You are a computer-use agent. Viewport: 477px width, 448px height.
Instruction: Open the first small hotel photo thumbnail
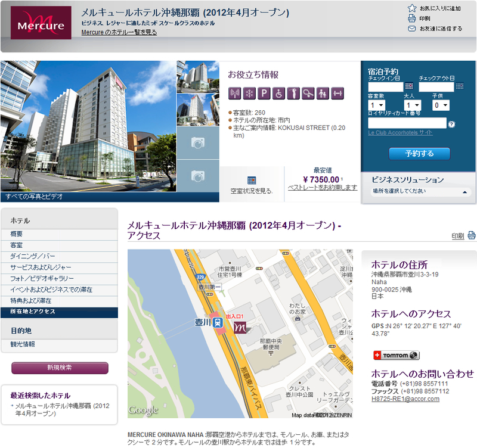pyautogui.click(x=198, y=77)
